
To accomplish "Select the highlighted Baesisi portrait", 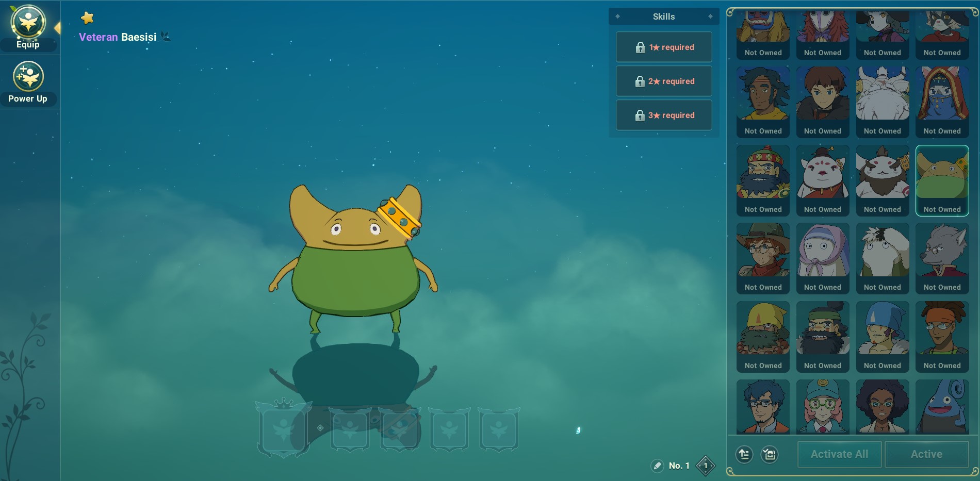I will (x=942, y=180).
